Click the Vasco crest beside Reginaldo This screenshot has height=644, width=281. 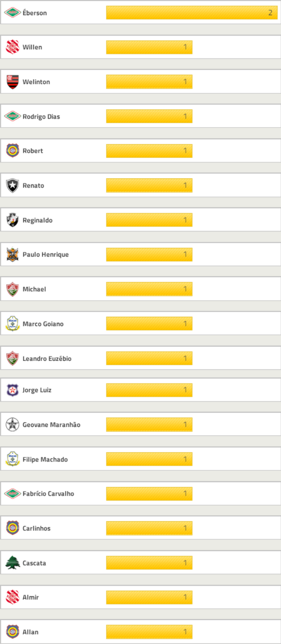pos(13,220)
